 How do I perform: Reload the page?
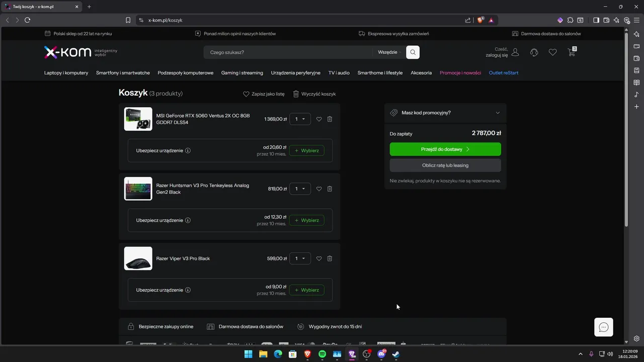tap(27, 20)
